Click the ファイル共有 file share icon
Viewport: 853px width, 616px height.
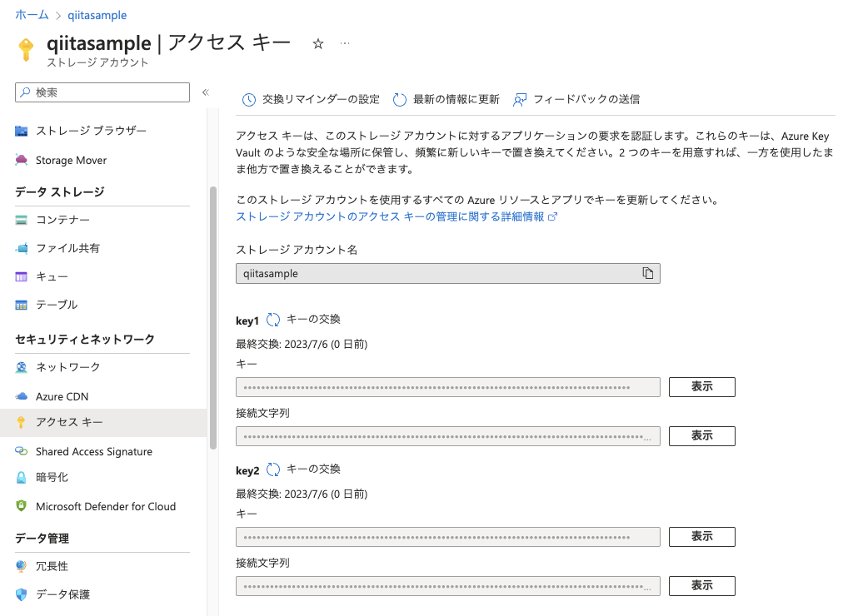click(21, 248)
